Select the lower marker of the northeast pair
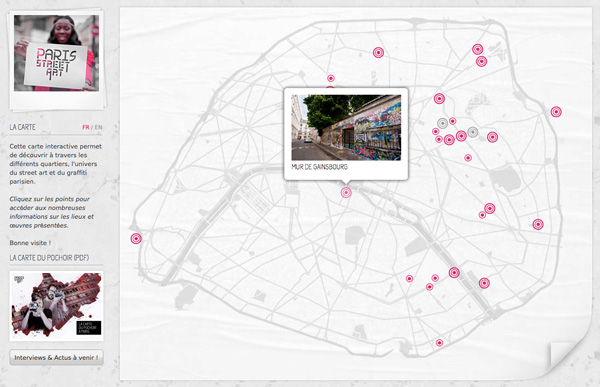Image resolution: width=600 pixels, height=387 pixels. [481, 61]
